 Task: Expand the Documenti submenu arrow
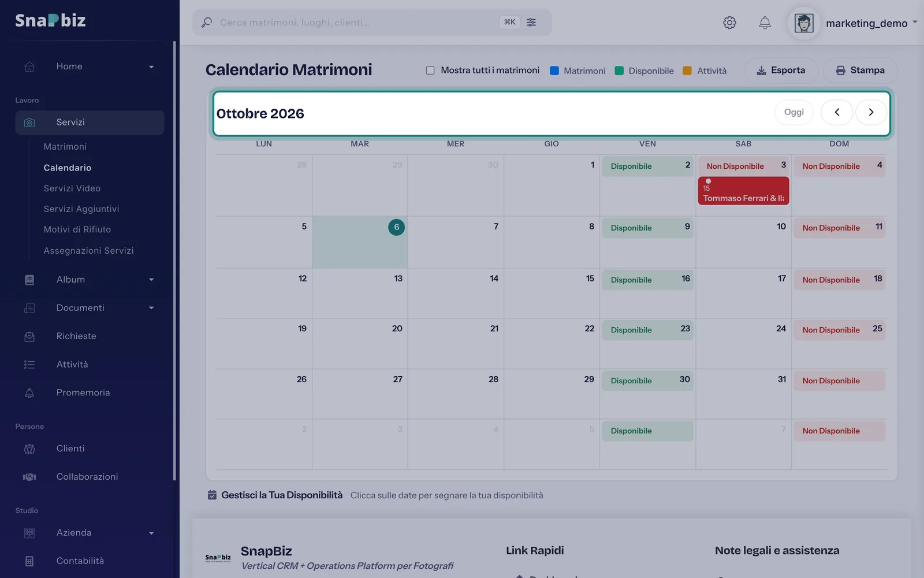[x=151, y=308]
